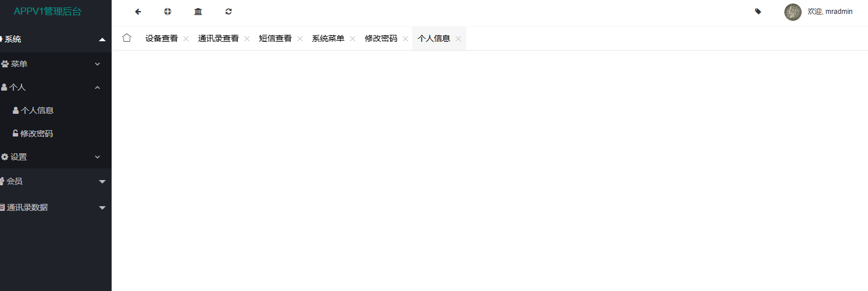
Task: Click the back arrow icon in top toolbar
Action: tap(138, 12)
